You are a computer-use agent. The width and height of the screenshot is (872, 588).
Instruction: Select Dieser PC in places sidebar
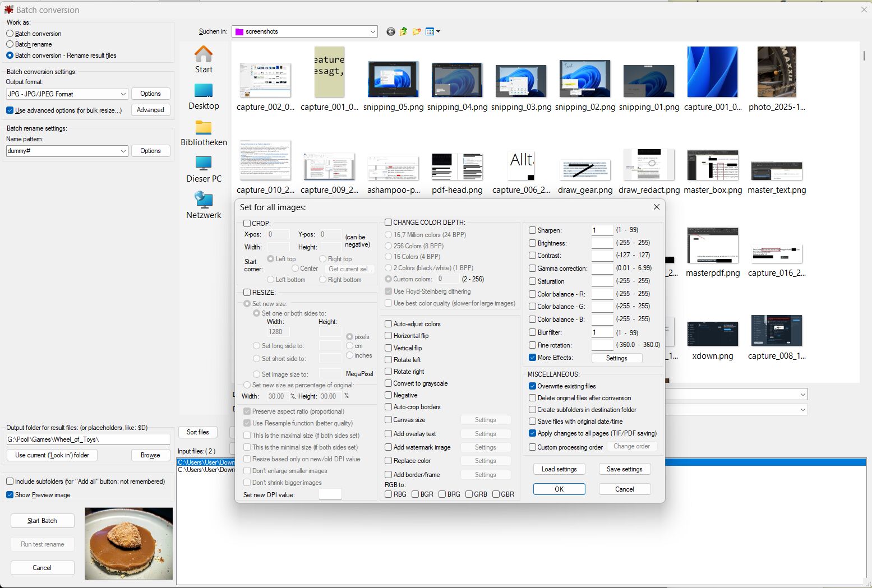coord(204,169)
